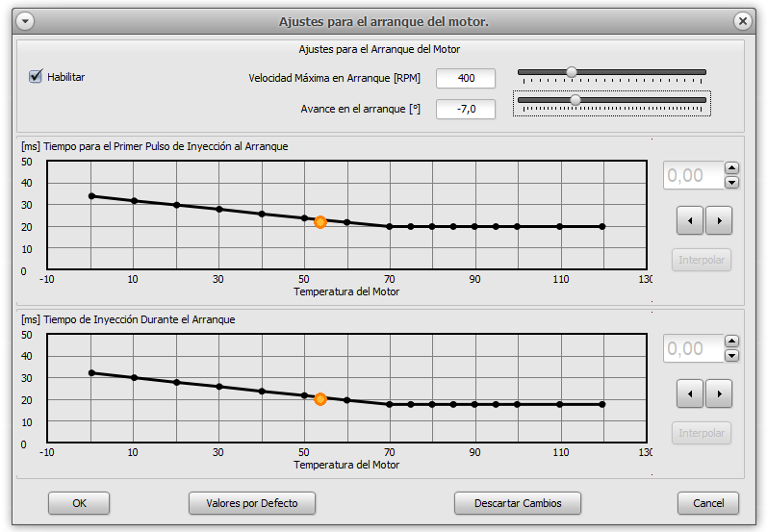
Task: Toggle the Habilitar checkbox
Action: [x=37, y=77]
